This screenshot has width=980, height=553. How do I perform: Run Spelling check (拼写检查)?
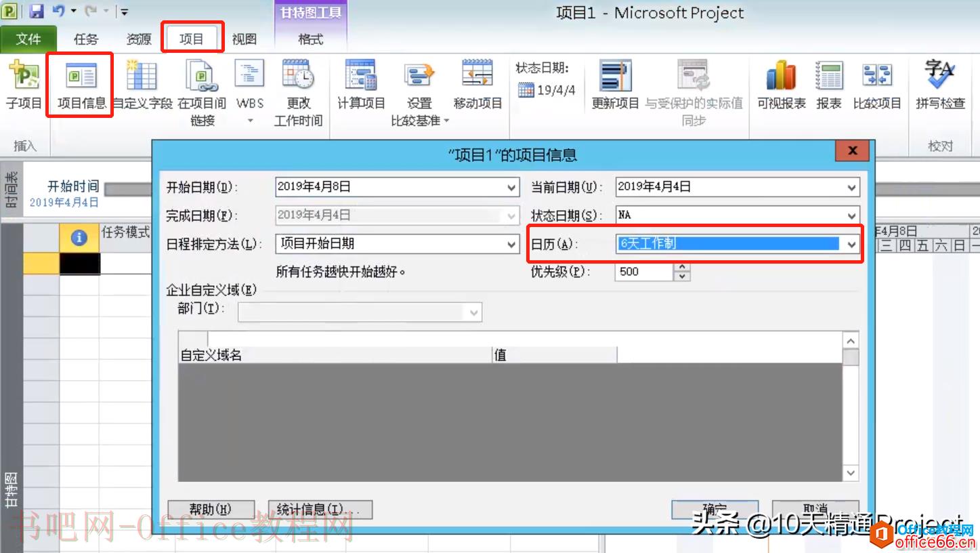click(x=940, y=85)
